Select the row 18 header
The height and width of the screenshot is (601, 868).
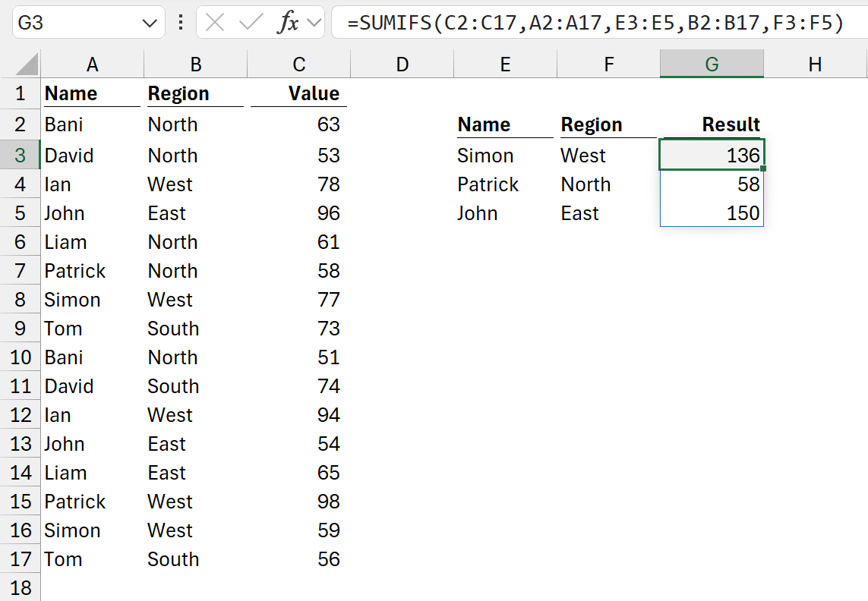click(x=21, y=588)
